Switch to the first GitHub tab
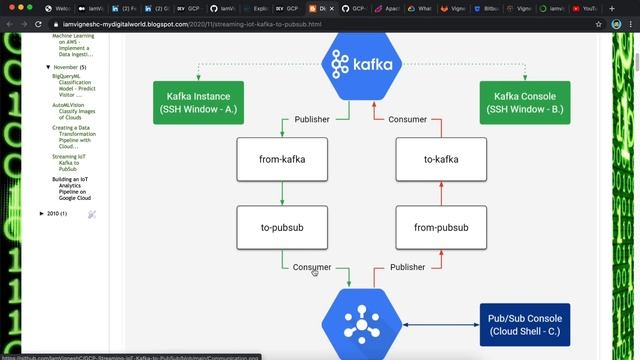The image size is (640, 360). point(222,9)
